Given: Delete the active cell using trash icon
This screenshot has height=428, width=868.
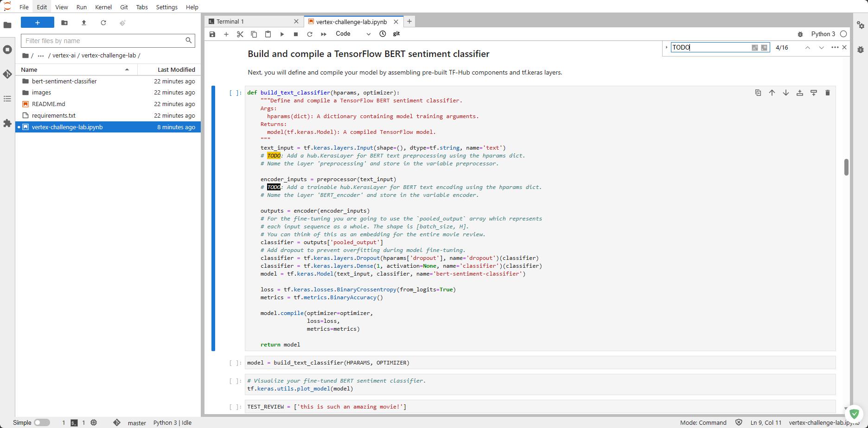Looking at the screenshot, I should [828, 93].
